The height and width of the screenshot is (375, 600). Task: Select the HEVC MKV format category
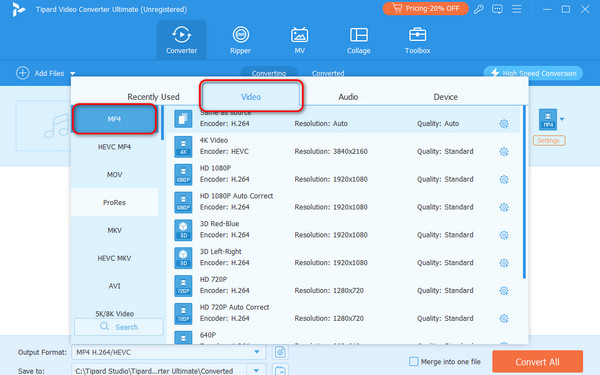point(114,258)
